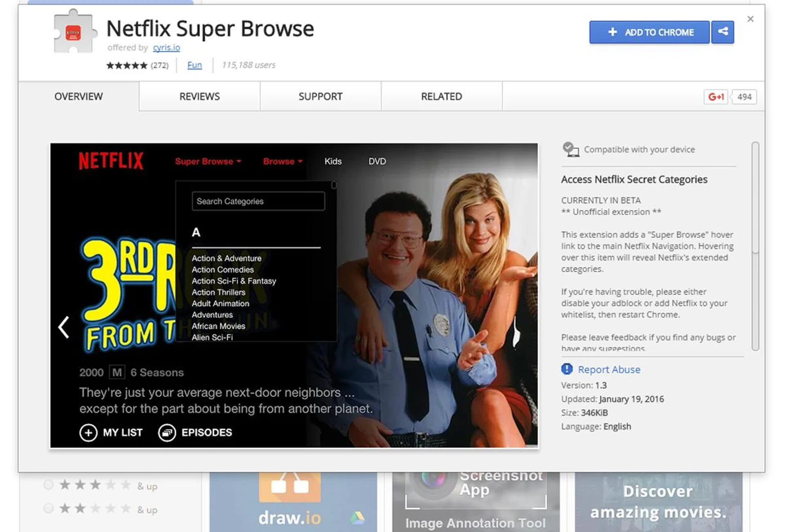Switch to the Support tab
Screen dimensions: 785x532
[x=320, y=97]
